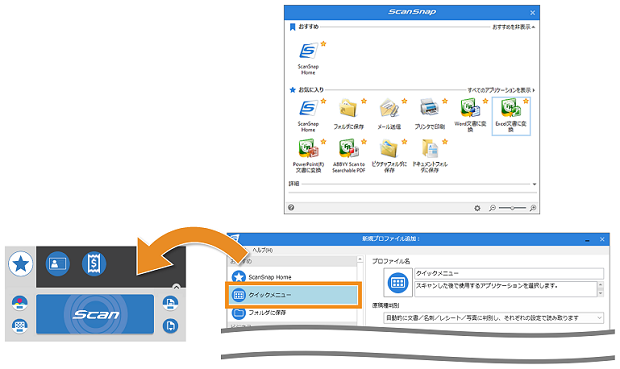Select the business card profile icon
Viewport: 620px width, 369px height.
[x=58, y=263]
